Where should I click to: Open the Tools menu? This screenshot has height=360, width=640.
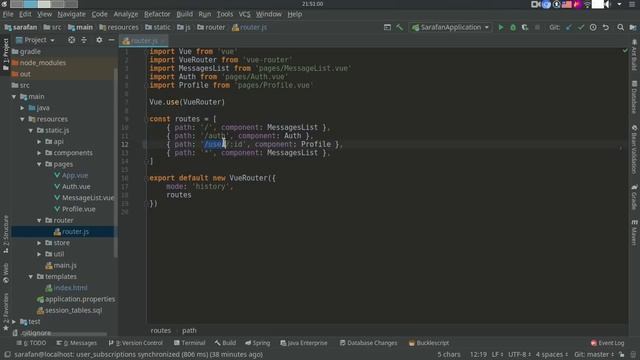(224, 14)
